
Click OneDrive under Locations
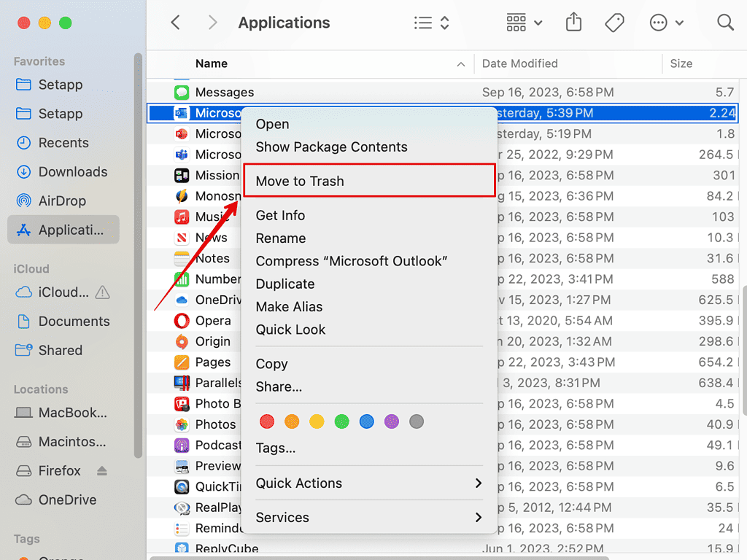(69, 499)
